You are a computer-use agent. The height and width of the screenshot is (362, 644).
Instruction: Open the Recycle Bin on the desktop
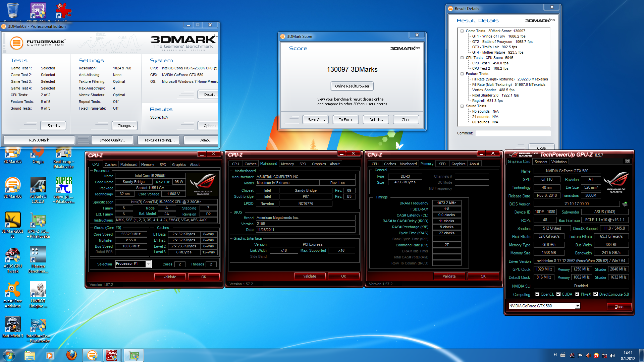click(13, 11)
